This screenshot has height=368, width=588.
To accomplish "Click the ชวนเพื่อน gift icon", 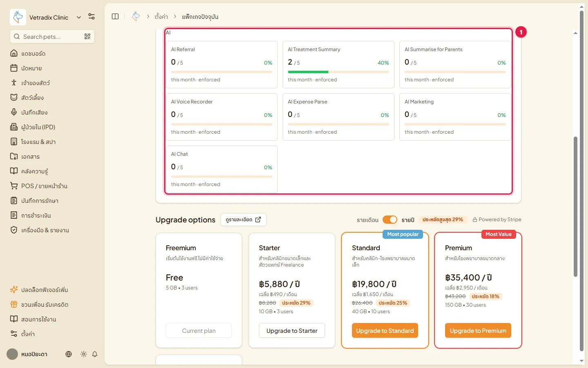I will [14, 304].
